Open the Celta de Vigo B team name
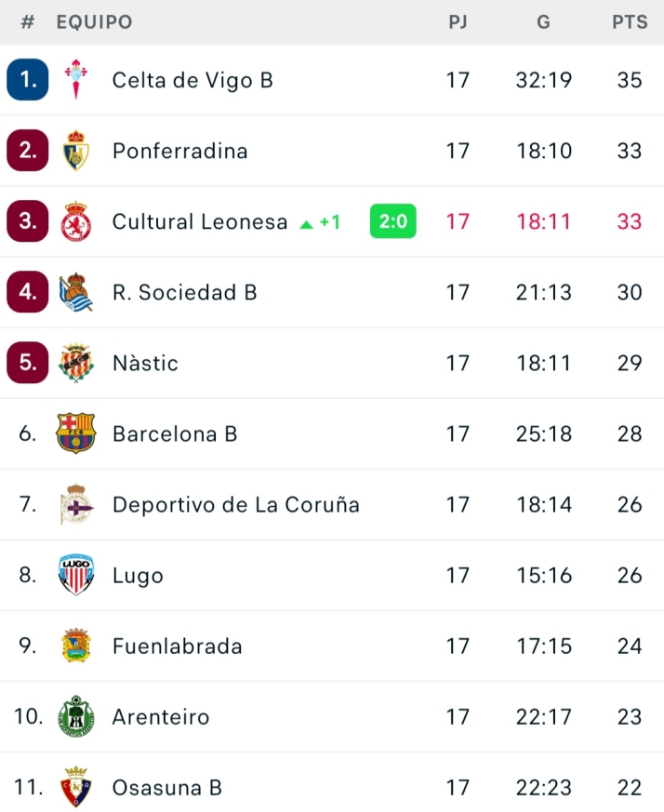Screen dimensions: 664x812 click(x=193, y=80)
